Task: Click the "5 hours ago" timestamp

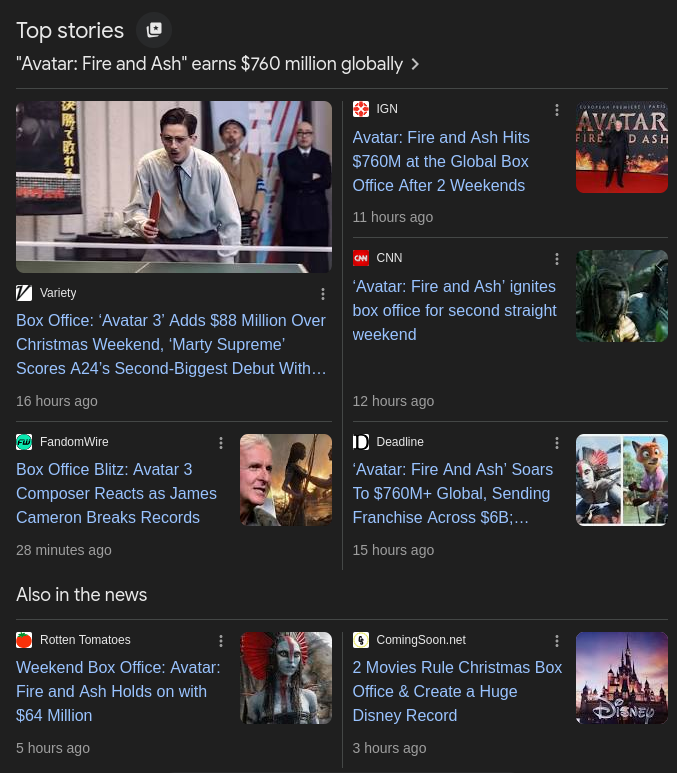Action: coord(53,748)
